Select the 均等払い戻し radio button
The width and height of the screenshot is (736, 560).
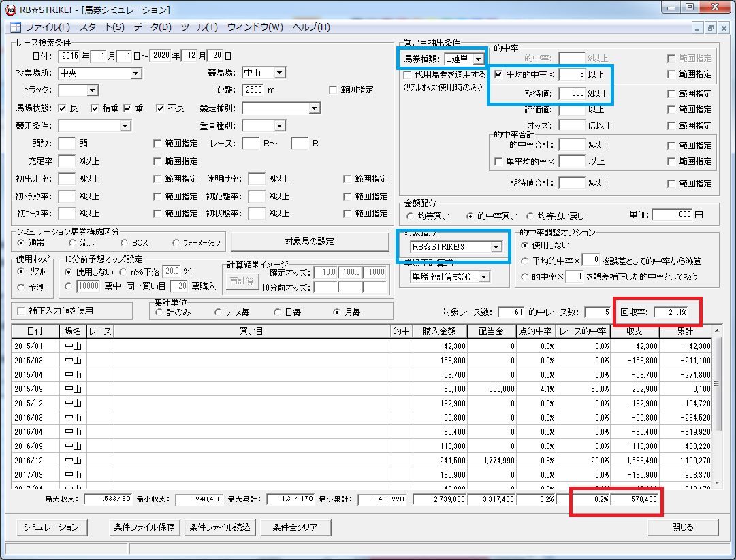click(x=530, y=216)
